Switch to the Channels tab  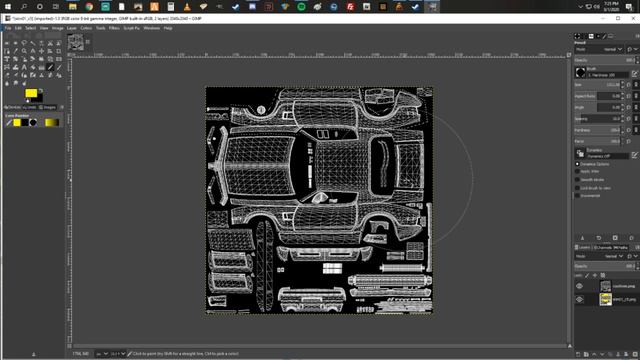pos(602,247)
